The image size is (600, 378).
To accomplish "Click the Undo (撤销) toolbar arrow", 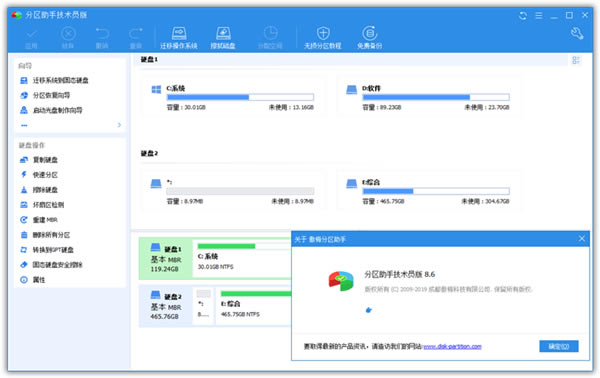I will [x=102, y=37].
